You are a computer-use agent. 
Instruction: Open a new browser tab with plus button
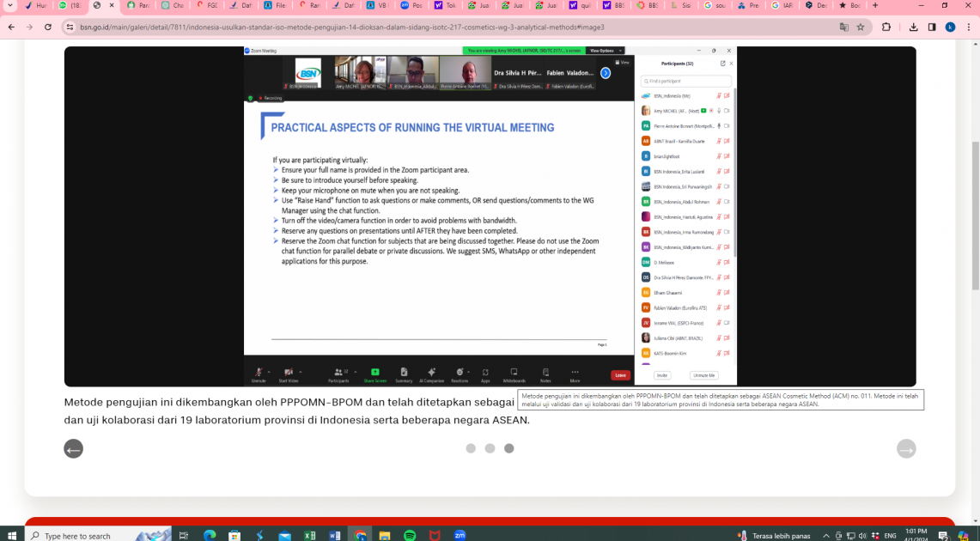click(875, 5)
